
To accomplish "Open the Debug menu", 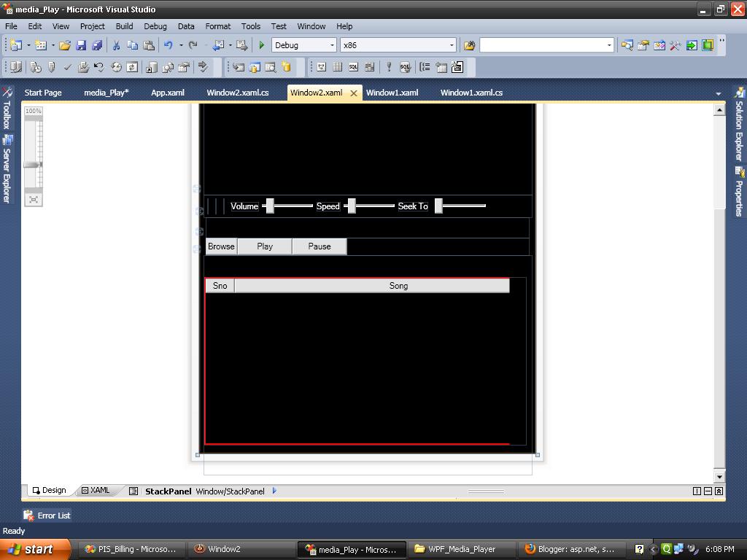I will point(155,26).
